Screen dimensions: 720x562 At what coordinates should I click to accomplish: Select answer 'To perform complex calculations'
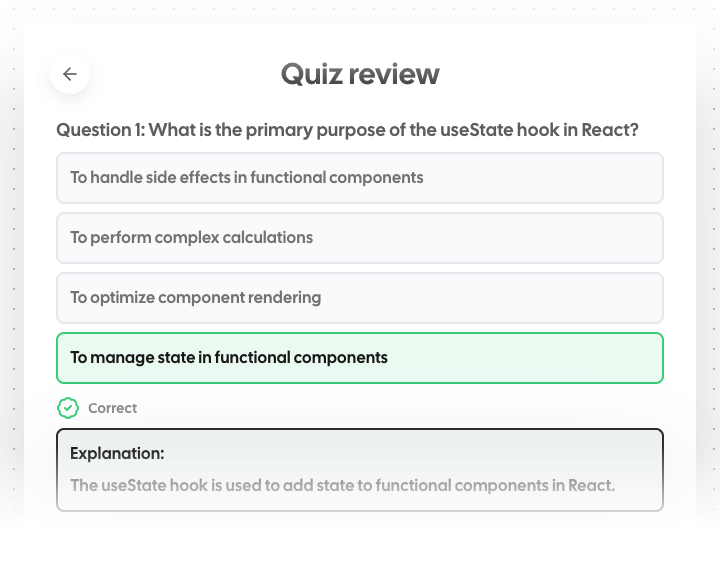[192, 238]
